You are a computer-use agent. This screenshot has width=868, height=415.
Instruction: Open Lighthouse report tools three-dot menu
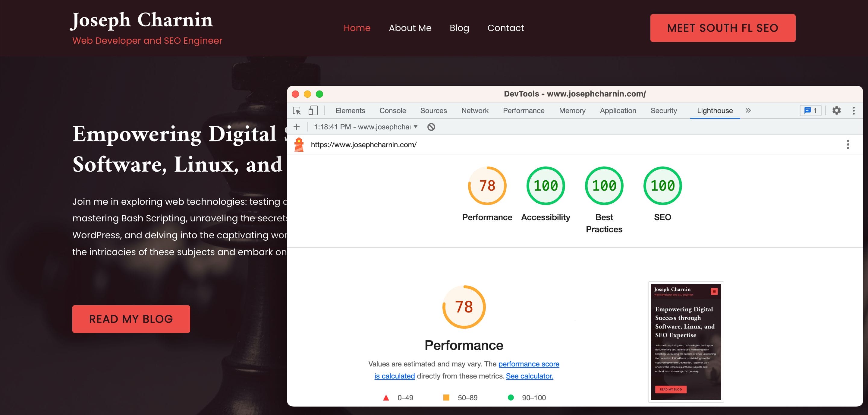coord(848,145)
